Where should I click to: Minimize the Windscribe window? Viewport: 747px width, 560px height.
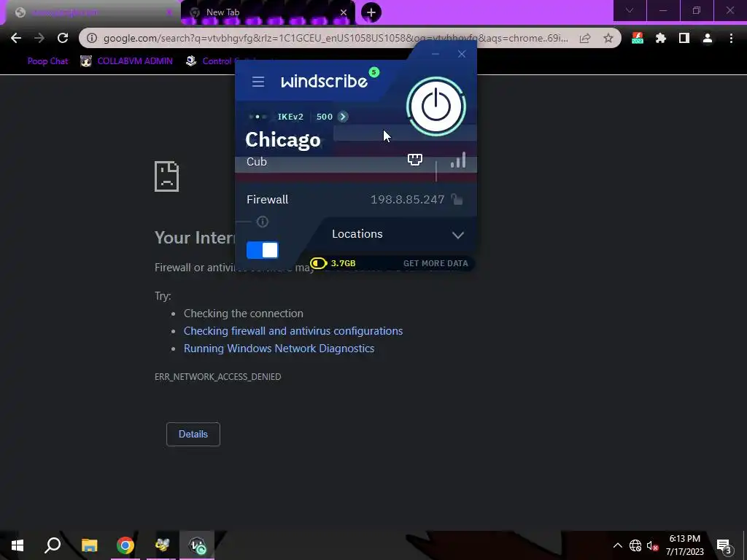435,54
